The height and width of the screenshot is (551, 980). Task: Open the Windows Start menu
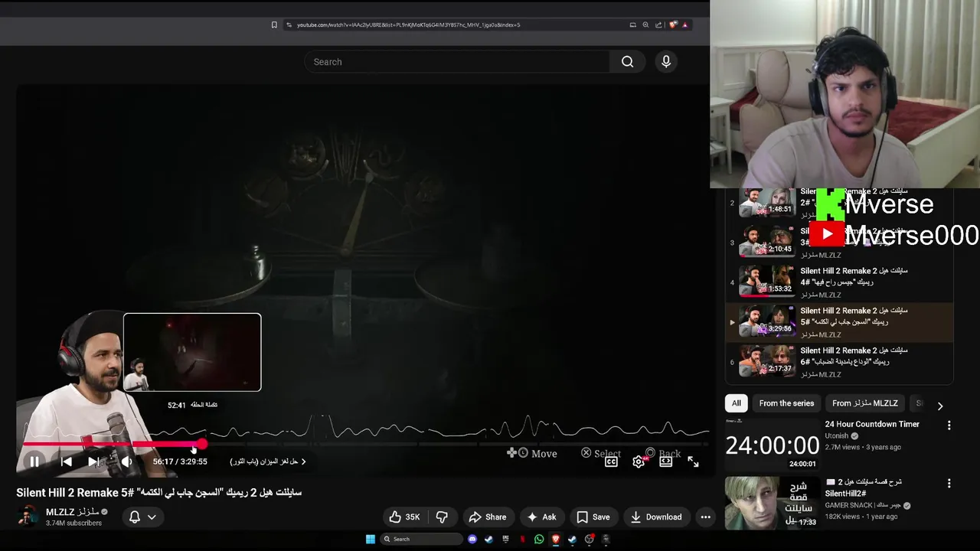click(371, 539)
